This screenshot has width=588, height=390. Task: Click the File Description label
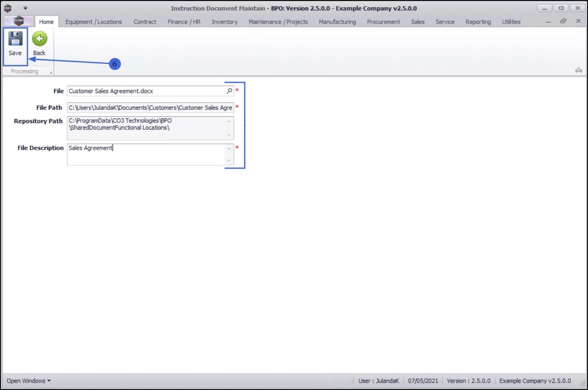tap(40, 148)
